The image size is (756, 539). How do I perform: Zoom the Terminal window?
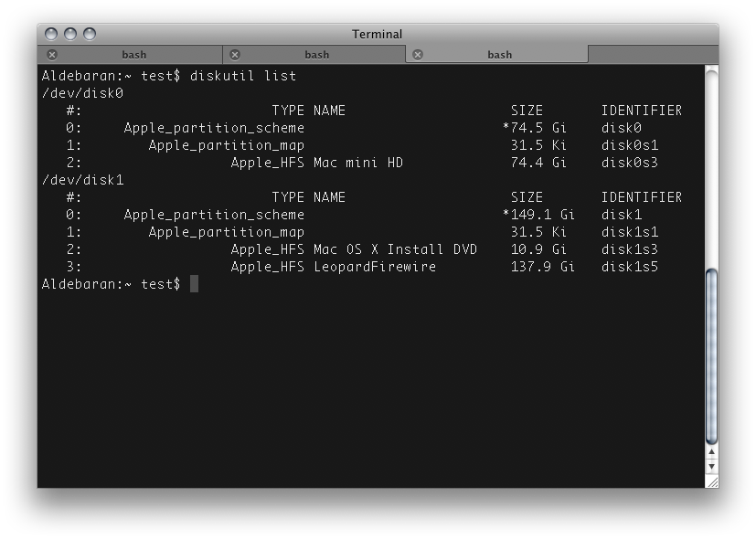tap(90, 34)
